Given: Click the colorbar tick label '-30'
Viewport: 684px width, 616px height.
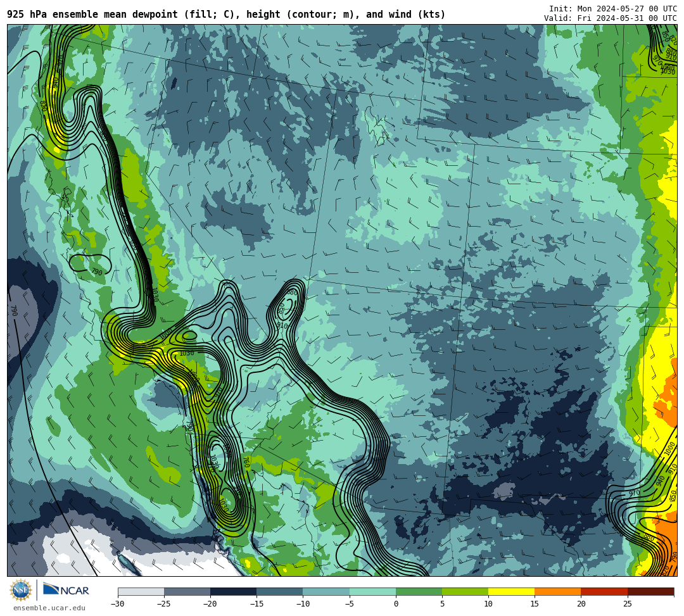Looking at the screenshot, I should point(117,604).
